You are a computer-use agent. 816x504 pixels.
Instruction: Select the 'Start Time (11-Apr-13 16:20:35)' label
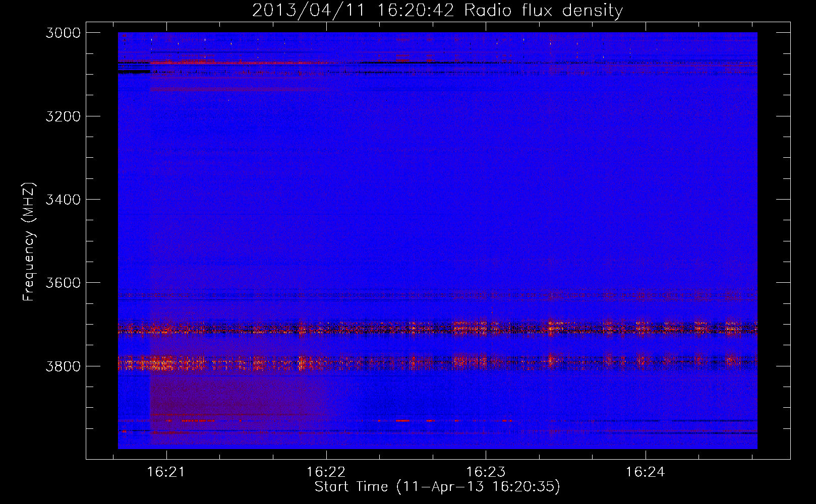[x=437, y=487]
